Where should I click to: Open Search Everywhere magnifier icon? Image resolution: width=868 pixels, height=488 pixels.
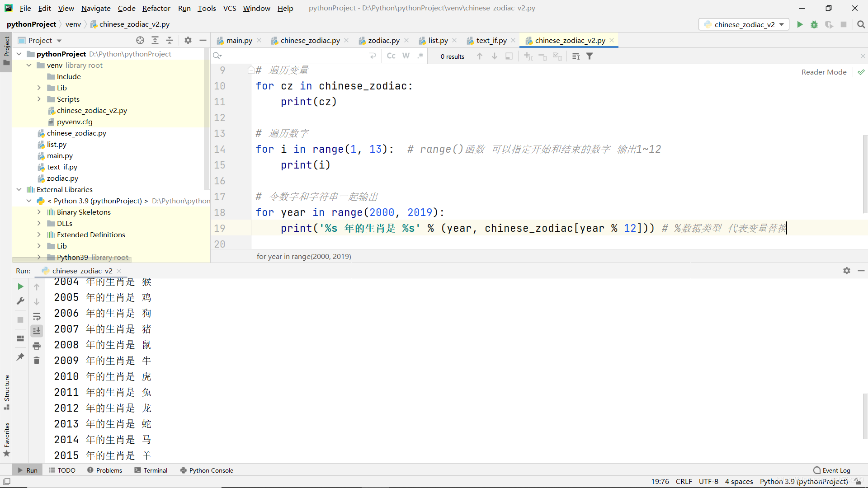[861, 24]
